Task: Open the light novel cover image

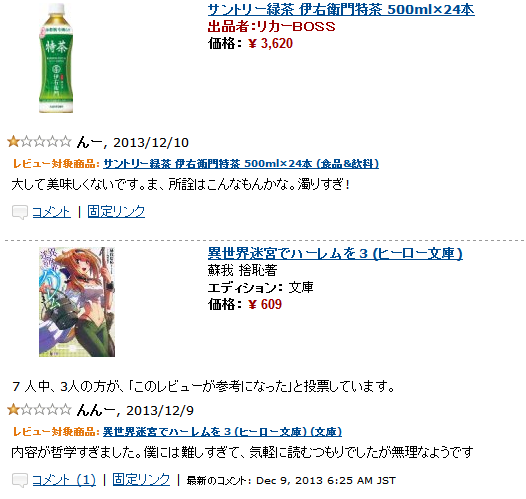Action: [x=77, y=302]
